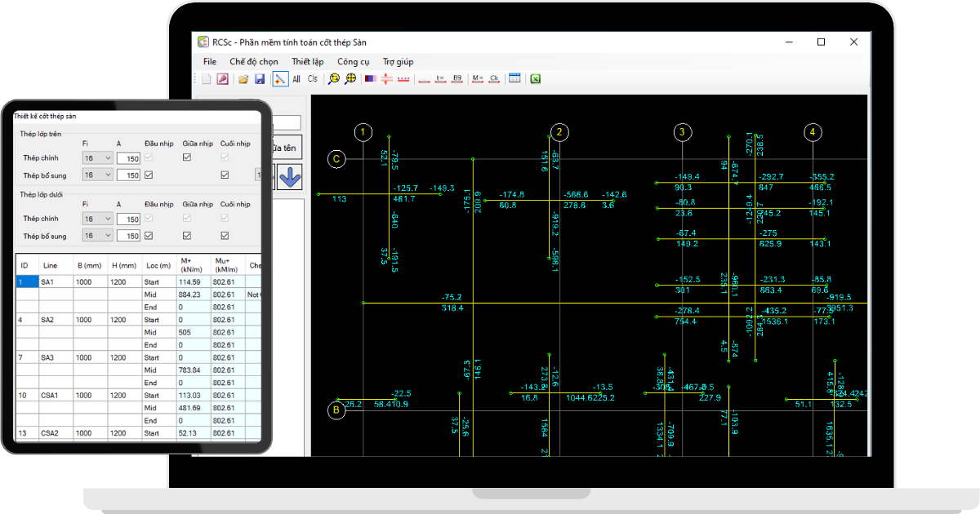Click the A spacing field for top Thép chính
This screenshot has height=514, width=980.
128,158
